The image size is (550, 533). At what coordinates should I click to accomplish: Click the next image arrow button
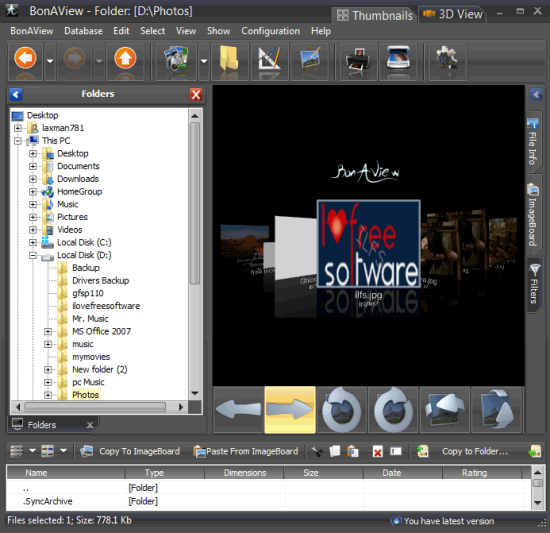(x=290, y=410)
